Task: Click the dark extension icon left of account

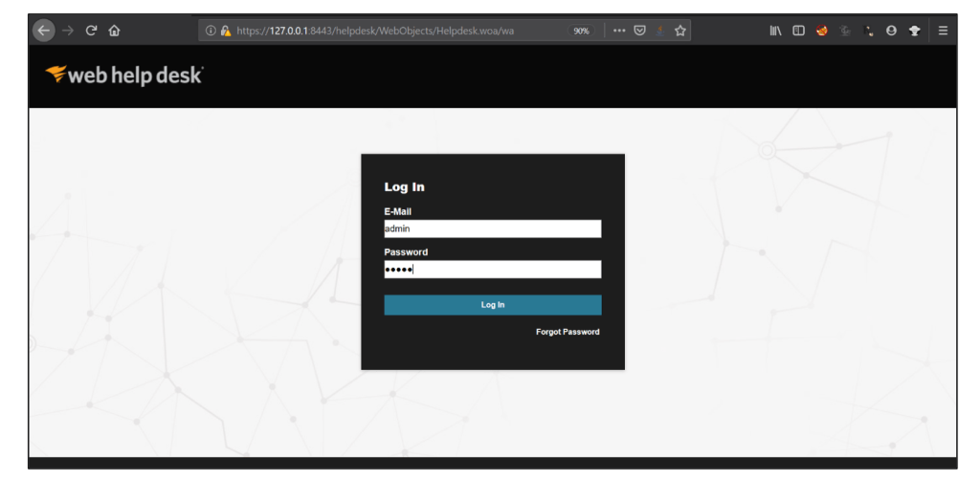Action: [x=868, y=31]
